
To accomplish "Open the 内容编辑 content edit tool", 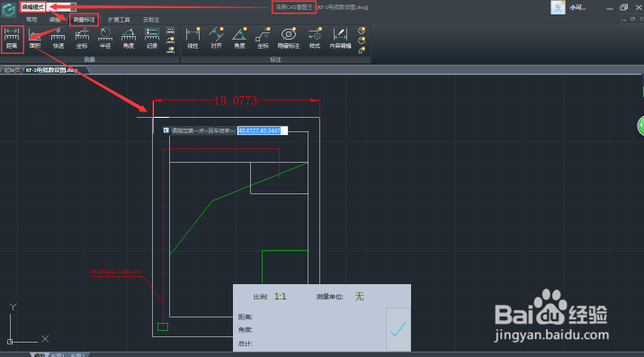I will 341,39.
